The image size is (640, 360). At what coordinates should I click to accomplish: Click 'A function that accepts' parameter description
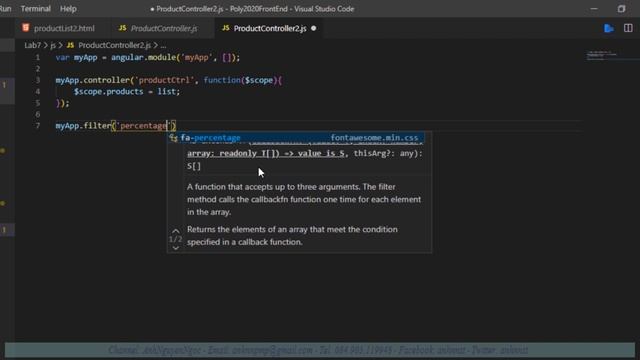tap(304, 199)
